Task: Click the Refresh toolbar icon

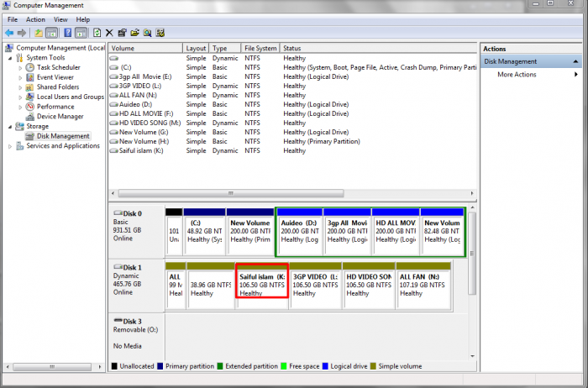Action: coord(97,33)
